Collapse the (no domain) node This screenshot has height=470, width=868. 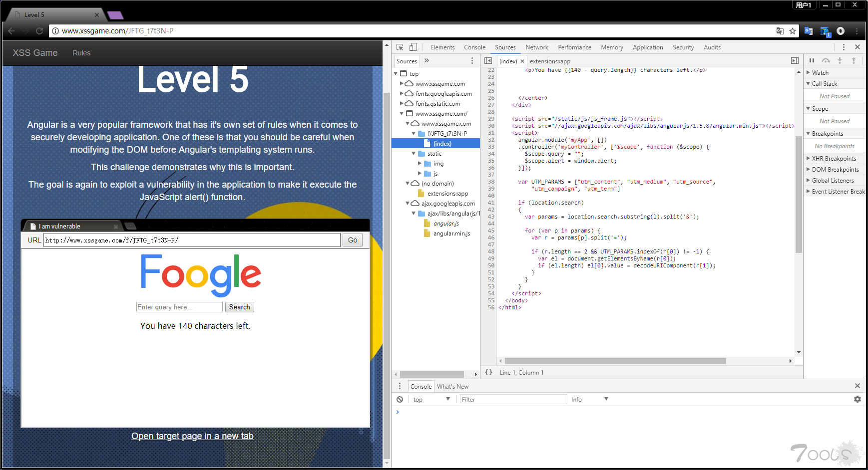click(x=408, y=183)
